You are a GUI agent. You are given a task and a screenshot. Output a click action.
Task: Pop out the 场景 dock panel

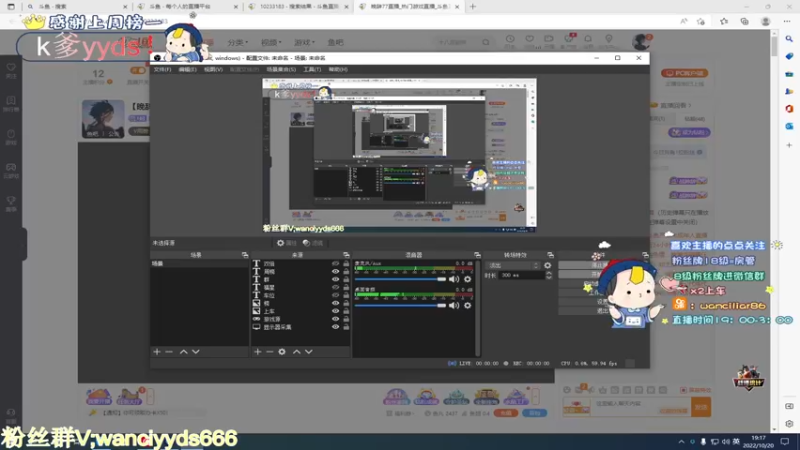click(245, 255)
